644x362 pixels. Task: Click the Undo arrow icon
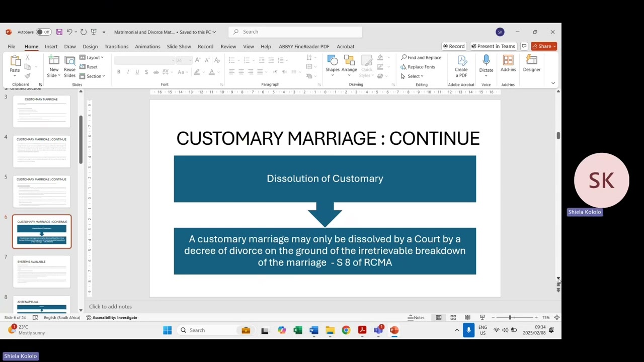click(x=69, y=32)
